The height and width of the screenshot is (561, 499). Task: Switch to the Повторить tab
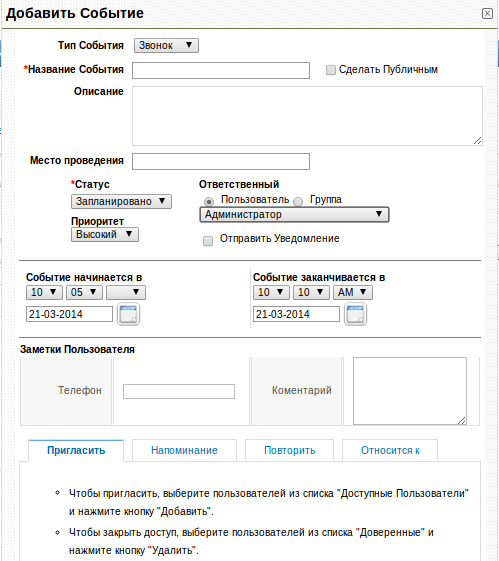[x=289, y=450]
